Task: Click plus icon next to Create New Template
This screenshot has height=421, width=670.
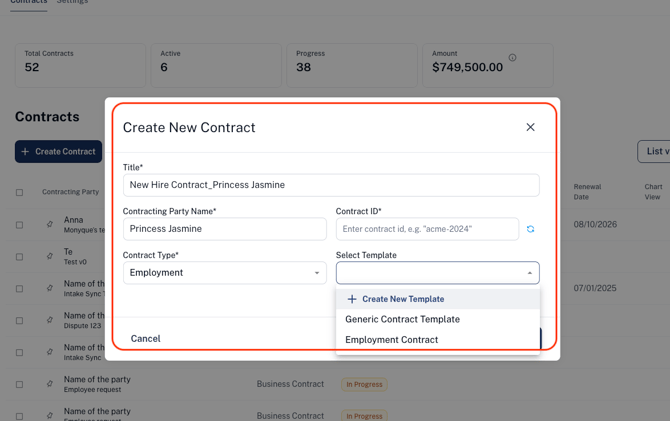Action: point(352,299)
